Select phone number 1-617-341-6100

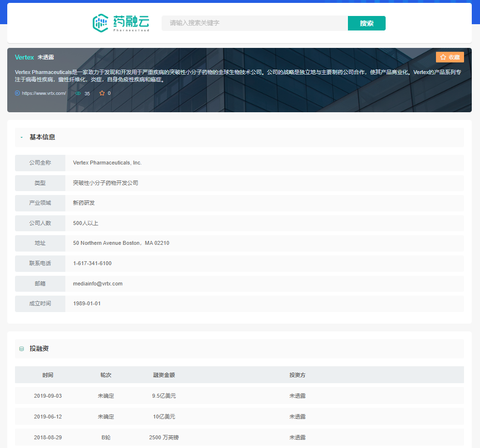(x=92, y=264)
